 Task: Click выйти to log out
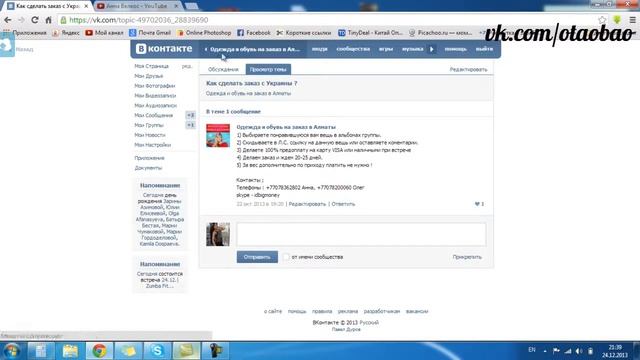point(484,49)
